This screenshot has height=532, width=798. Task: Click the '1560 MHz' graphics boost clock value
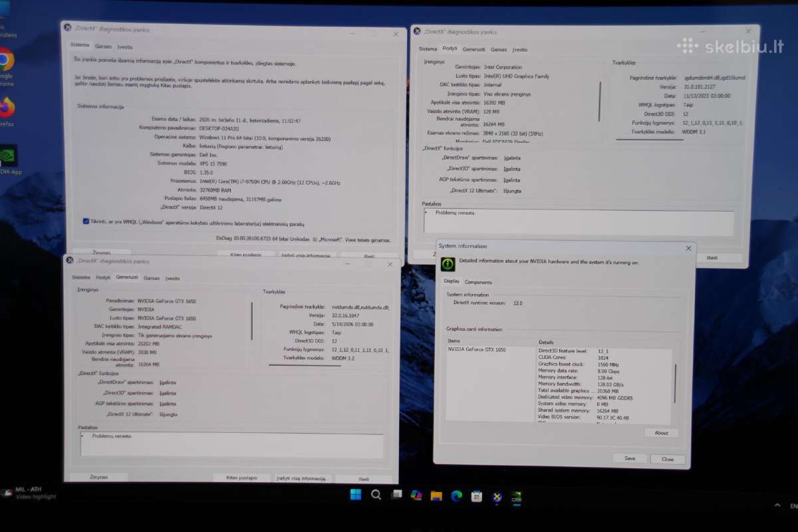tap(608, 364)
